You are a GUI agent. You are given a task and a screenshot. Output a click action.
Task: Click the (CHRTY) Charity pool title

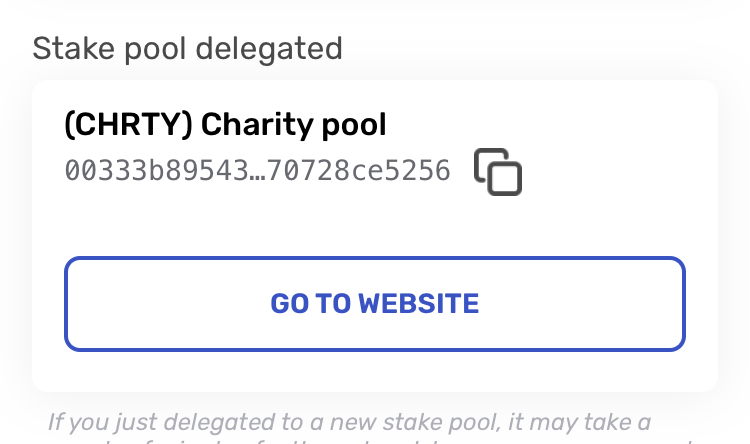click(225, 125)
